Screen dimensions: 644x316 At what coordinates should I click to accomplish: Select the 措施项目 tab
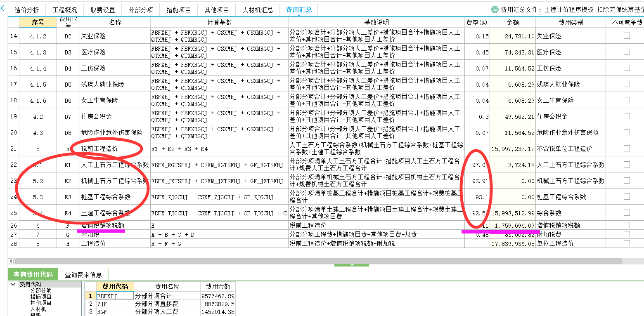(179, 10)
